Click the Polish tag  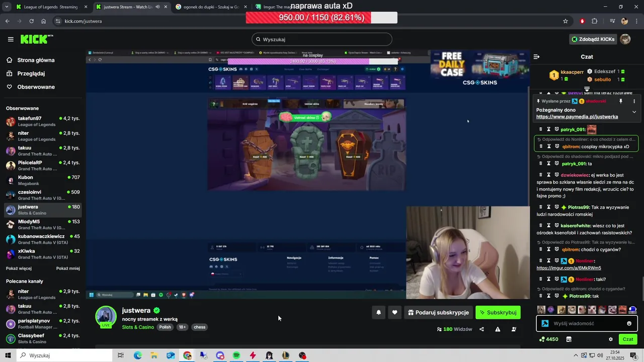[165, 327]
